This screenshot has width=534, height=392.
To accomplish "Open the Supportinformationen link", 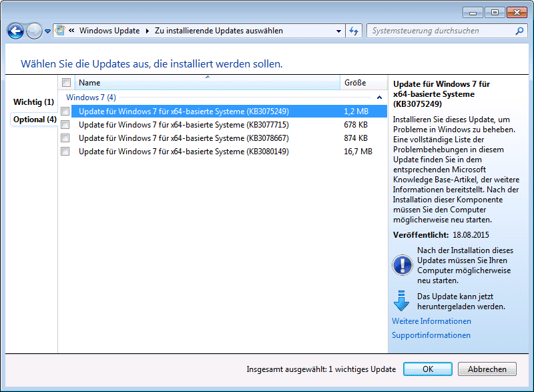I will [x=431, y=335].
